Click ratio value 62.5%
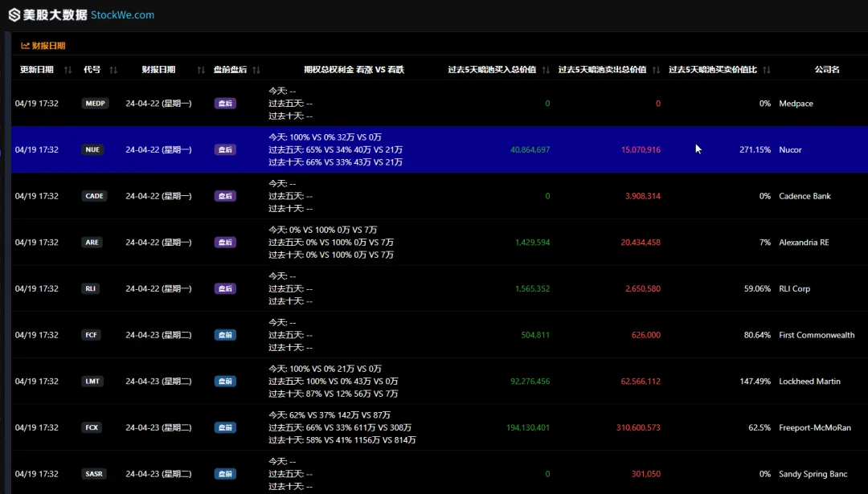The height and width of the screenshot is (494, 868). pyautogui.click(x=759, y=427)
